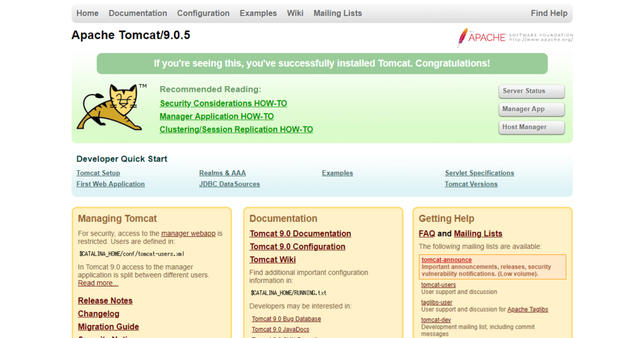
Task: Click the Apache Tomcat/9.0.5 heading
Action: tap(131, 35)
